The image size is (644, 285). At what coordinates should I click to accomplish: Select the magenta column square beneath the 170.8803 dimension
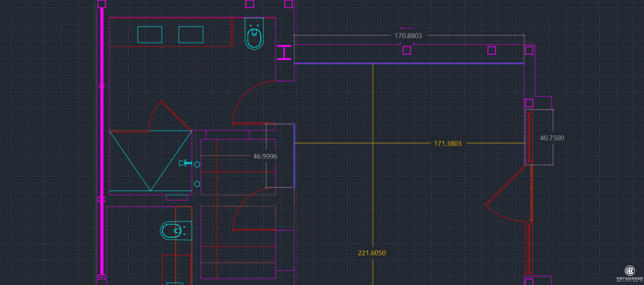pyautogui.click(x=407, y=50)
